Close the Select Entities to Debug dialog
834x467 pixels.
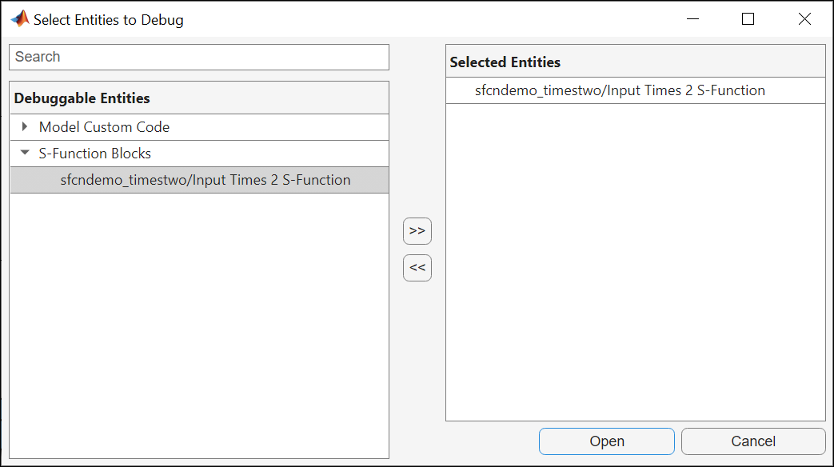[x=805, y=19]
